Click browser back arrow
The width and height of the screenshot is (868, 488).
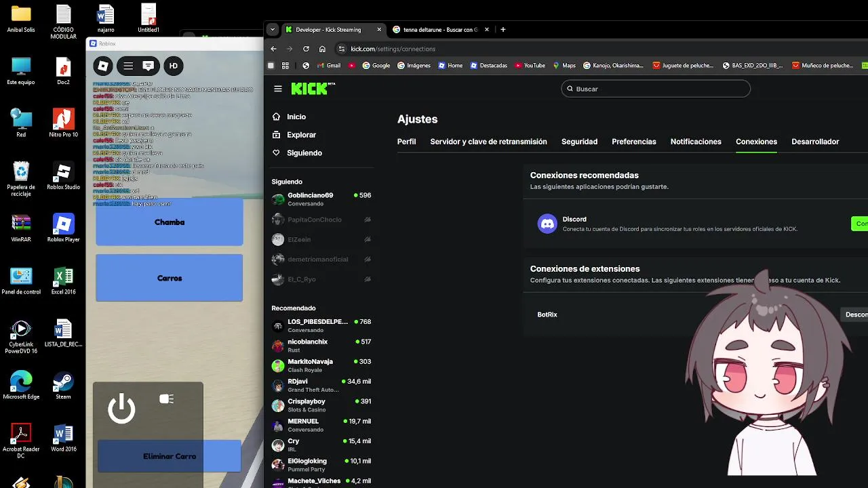(273, 49)
